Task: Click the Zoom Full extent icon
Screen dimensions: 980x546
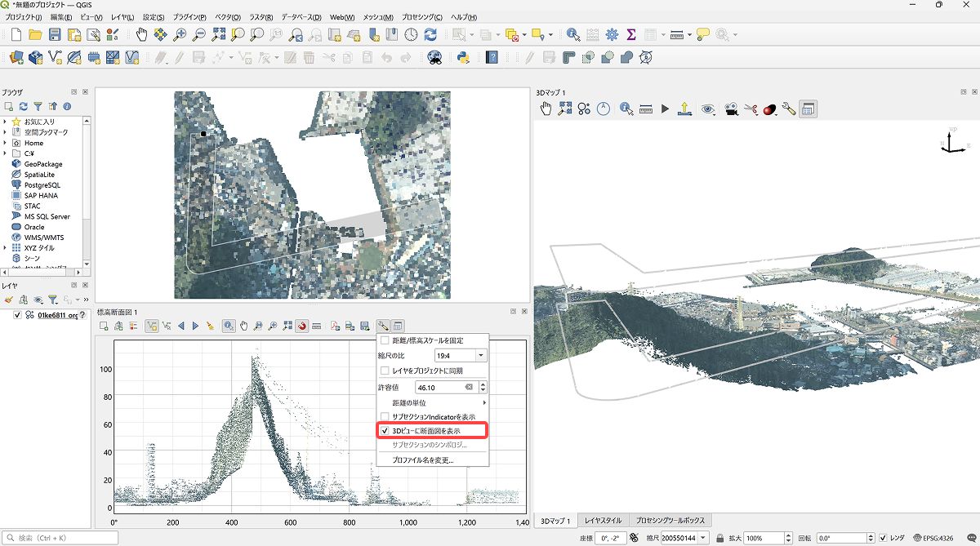Action: click(219, 34)
